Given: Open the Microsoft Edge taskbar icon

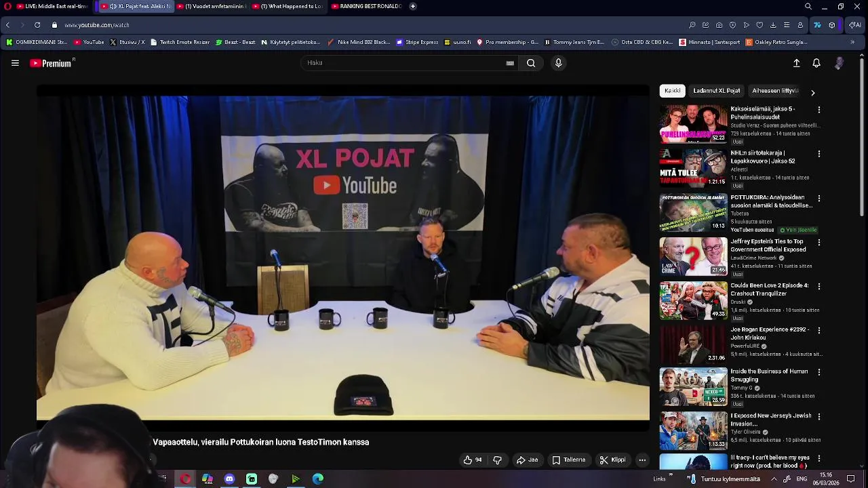Looking at the screenshot, I should [318, 479].
